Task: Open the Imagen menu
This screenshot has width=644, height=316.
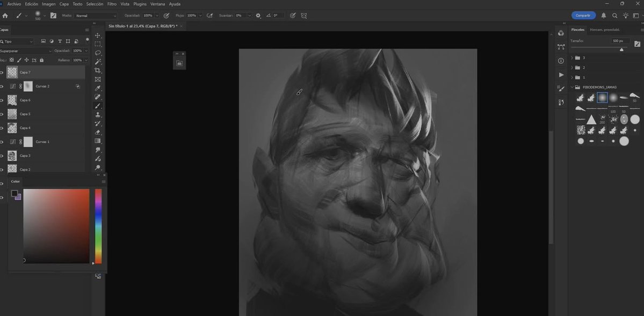Action: click(x=48, y=4)
